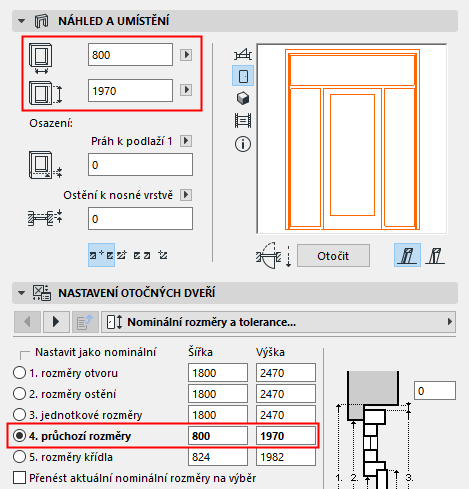Click Výška field for jednotkové rozměry

(x=286, y=415)
